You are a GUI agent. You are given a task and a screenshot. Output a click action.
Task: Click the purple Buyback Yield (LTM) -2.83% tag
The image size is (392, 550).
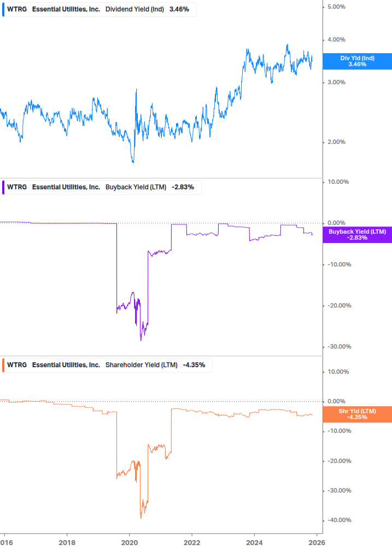357,235
